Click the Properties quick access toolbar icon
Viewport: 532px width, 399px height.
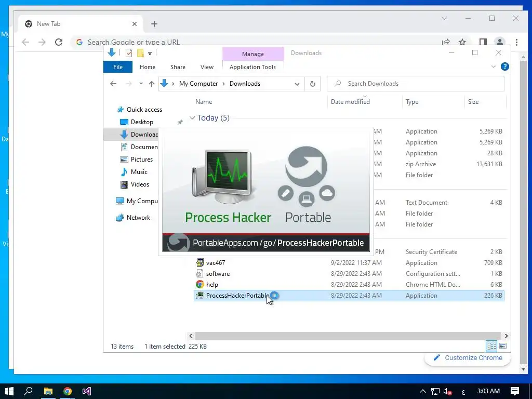coord(129,53)
